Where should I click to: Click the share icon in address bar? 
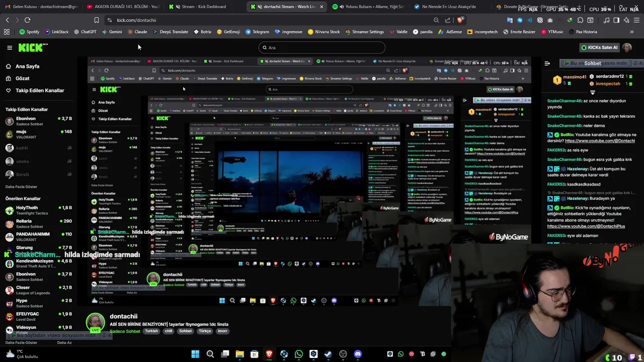[x=448, y=20]
